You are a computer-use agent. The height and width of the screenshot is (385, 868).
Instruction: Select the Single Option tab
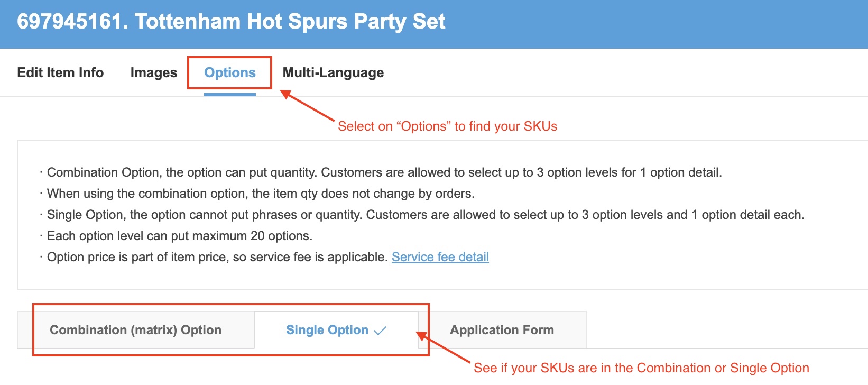(x=327, y=330)
